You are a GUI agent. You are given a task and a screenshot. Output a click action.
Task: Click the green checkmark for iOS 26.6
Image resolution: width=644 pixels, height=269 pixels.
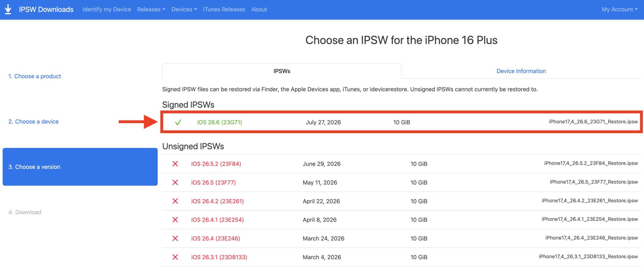click(178, 122)
